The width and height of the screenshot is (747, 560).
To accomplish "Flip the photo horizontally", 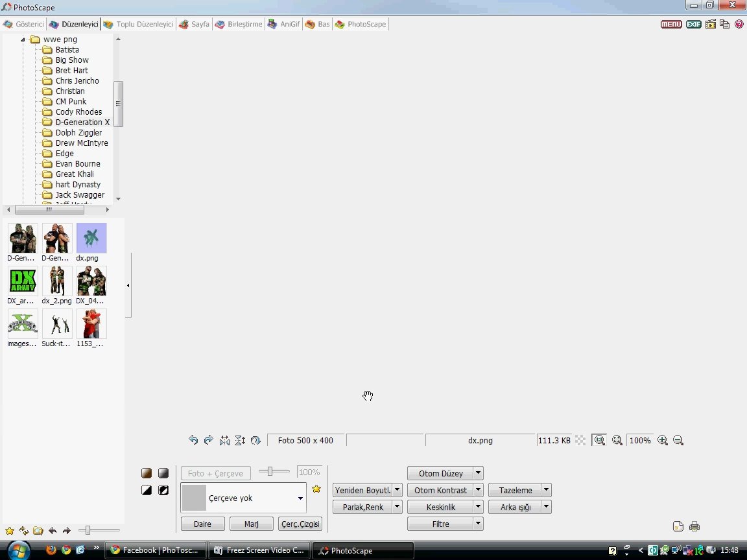I will [224, 441].
